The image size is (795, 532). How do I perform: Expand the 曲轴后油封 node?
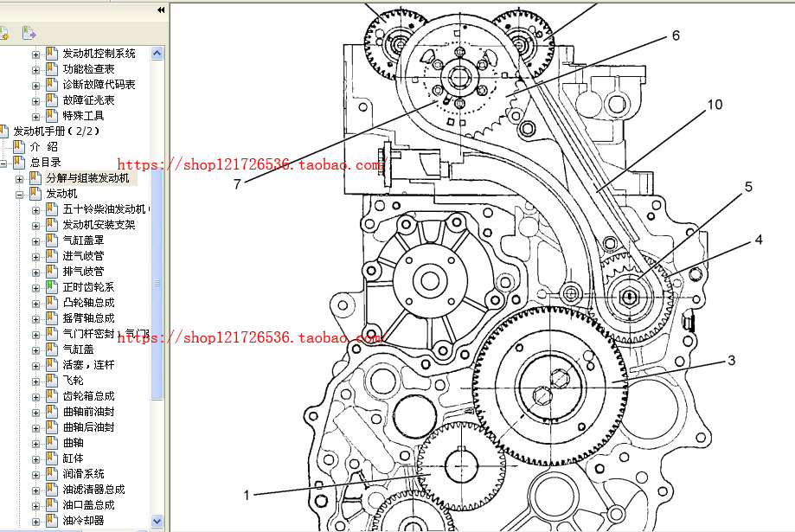point(35,428)
